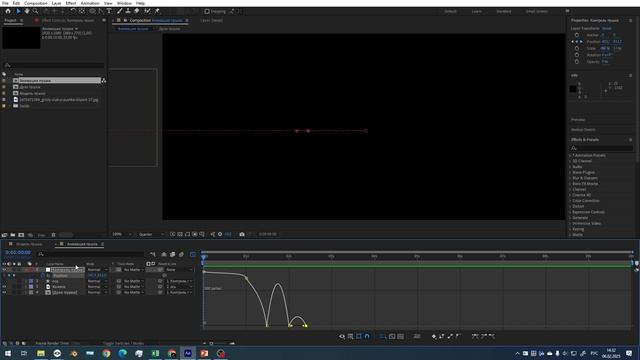Switch to the Project panel tab

pyautogui.click(x=10, y=20)
